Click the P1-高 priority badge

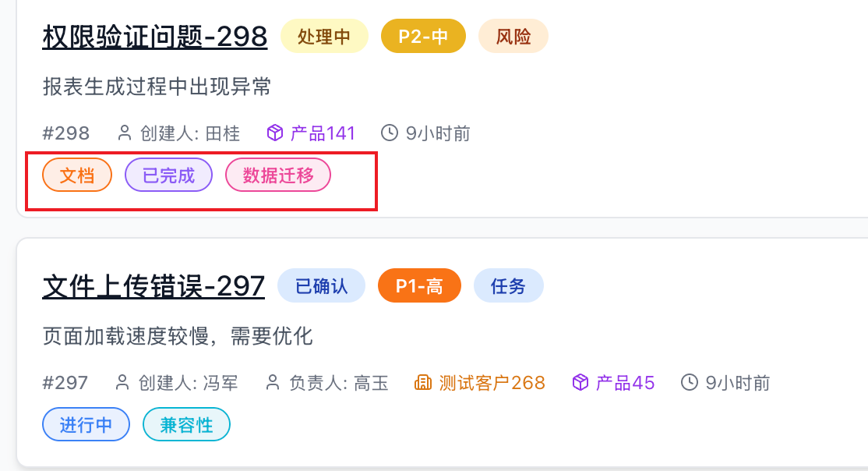point(419,285)
